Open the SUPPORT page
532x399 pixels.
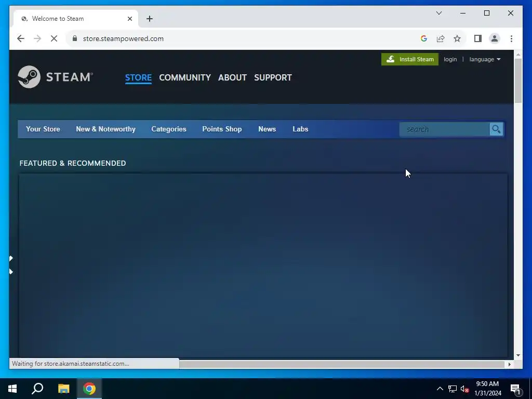tap(273, 78)
